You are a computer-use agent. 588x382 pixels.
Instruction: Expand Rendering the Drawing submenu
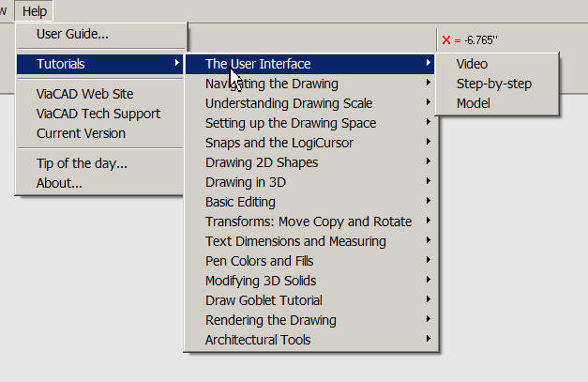click(x=270, y=320)
